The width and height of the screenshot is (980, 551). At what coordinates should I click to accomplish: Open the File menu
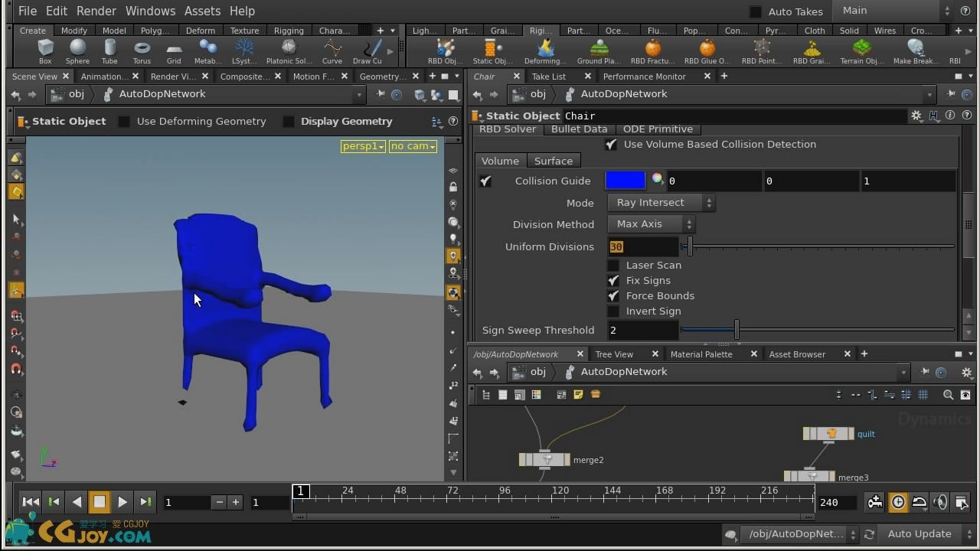tap(28, 11)
